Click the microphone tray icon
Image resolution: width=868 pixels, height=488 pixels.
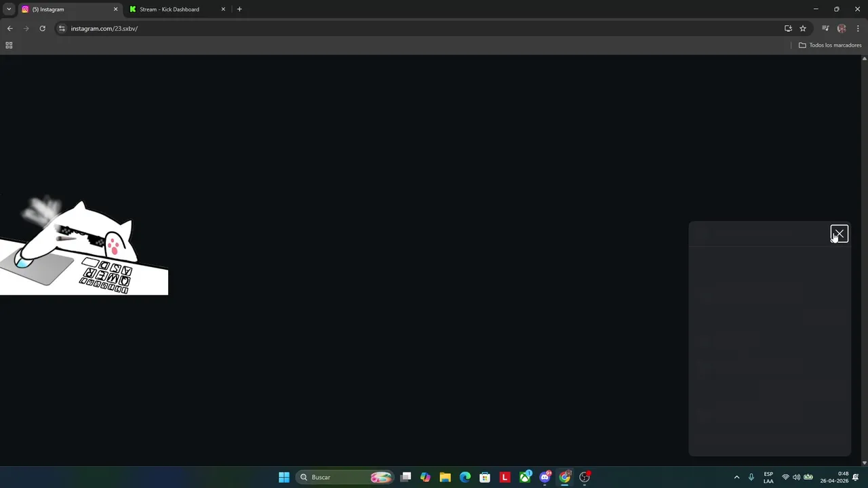tap(751, 477)
